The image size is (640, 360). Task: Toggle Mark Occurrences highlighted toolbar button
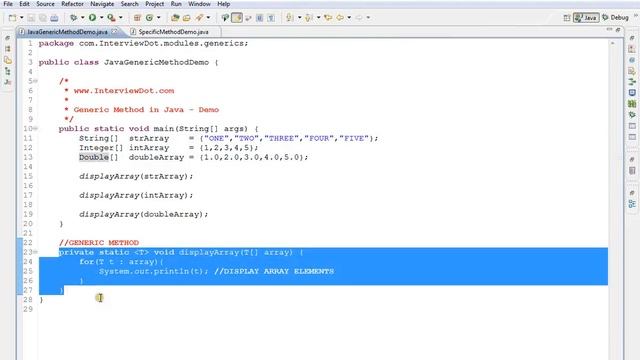[x=237, y=18]
